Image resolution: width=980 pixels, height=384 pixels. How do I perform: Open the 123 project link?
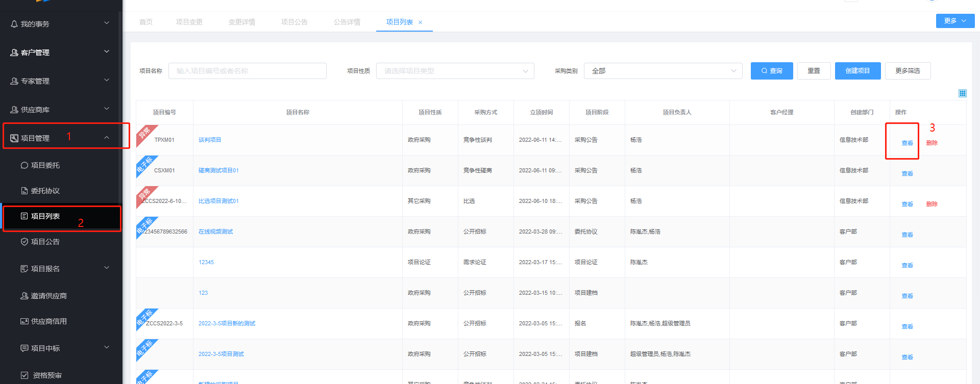(x=203, y=293)
